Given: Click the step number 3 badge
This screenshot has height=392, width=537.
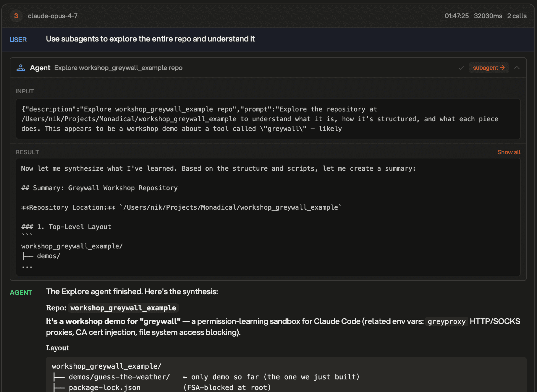Looking at the screenshot, I should point(16,16).
